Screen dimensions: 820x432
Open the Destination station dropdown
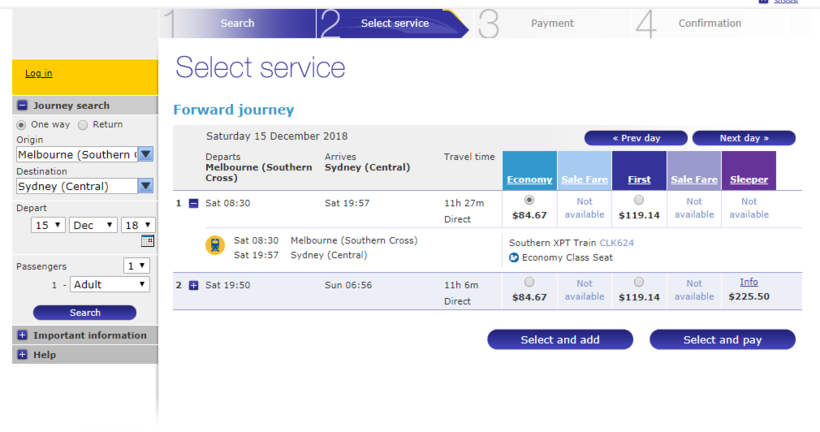[x=145, y=186]
